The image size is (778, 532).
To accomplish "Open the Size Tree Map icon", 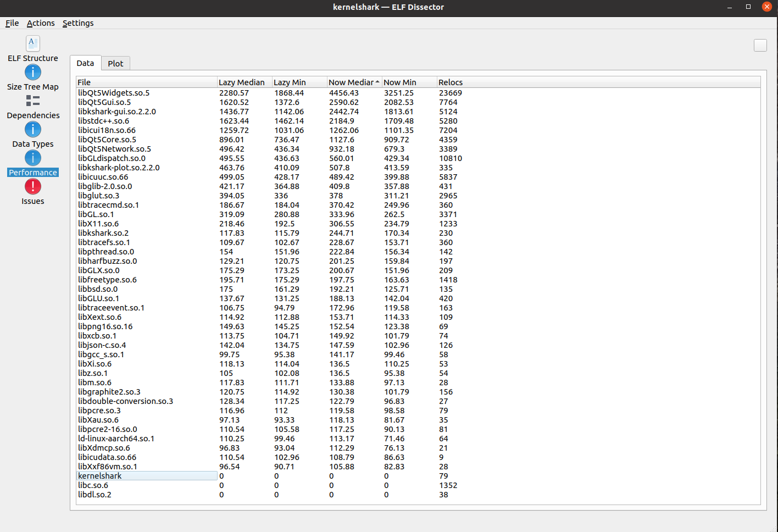I will 33,72.
